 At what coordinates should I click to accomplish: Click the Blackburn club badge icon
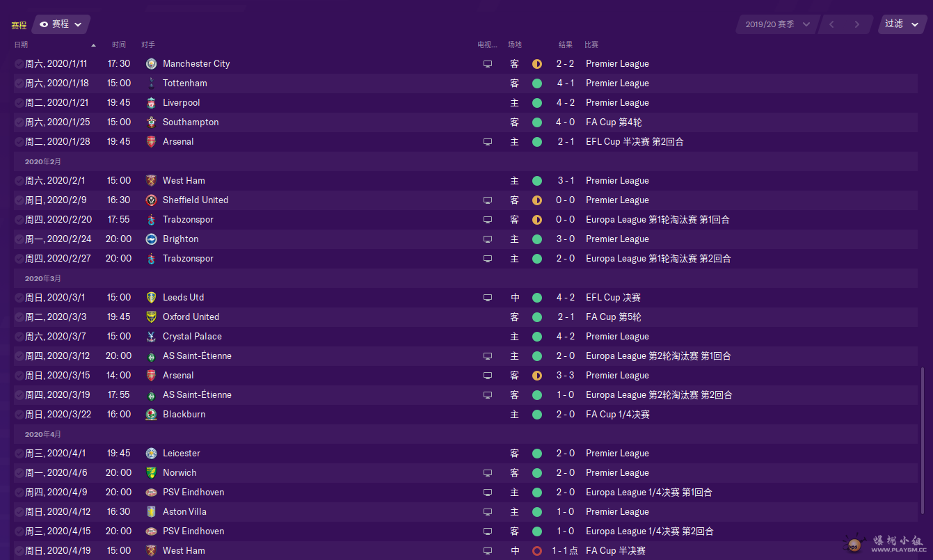[x=152, y=414]
